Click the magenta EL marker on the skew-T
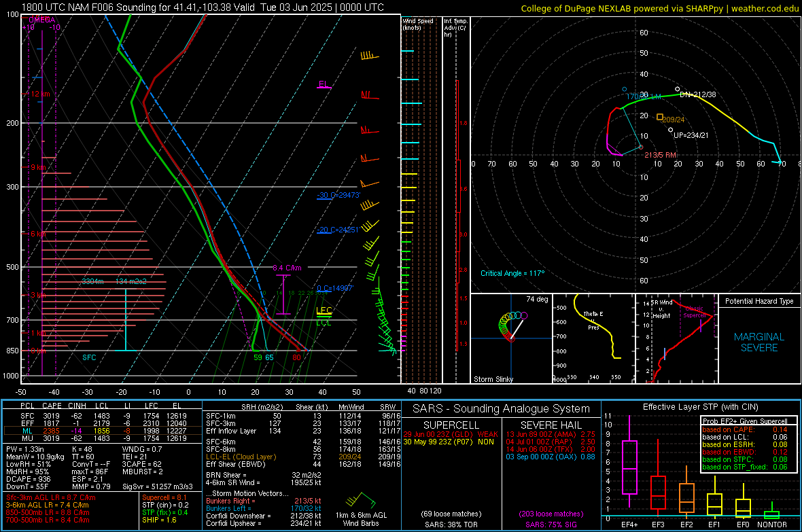Viewport: 802px width, 532px height. [324, 84]
